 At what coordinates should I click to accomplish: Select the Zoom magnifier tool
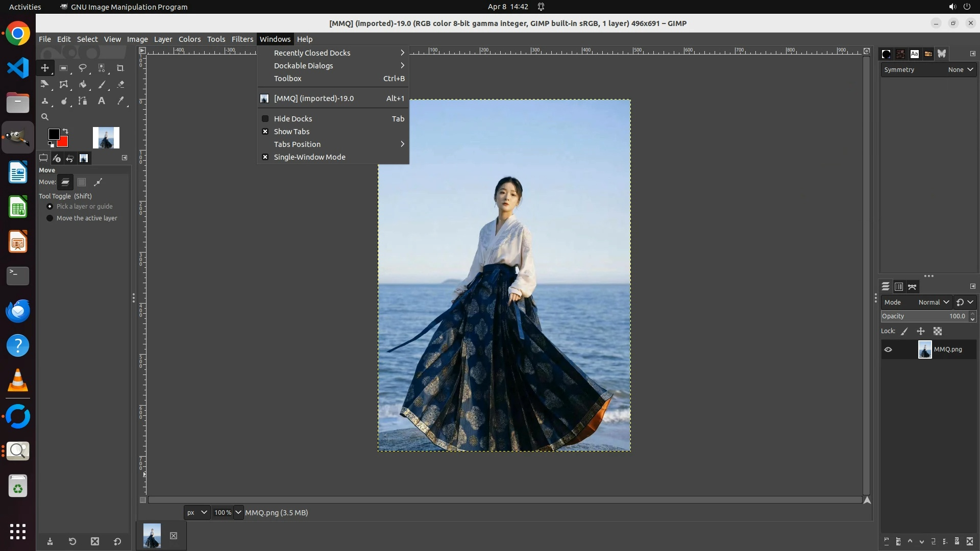click(x=45, y=117)
